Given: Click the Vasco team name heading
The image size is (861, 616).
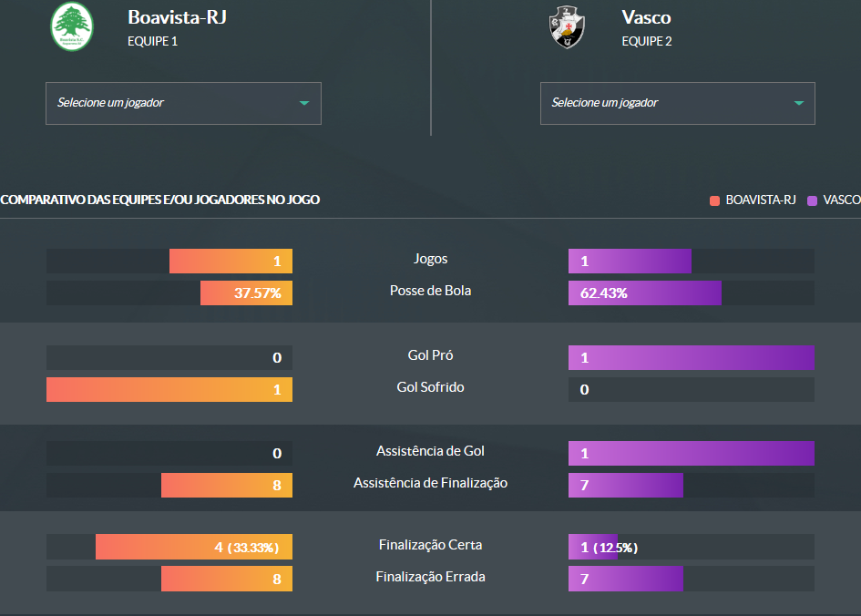Looking at the screenshot, I should [646, 17].
